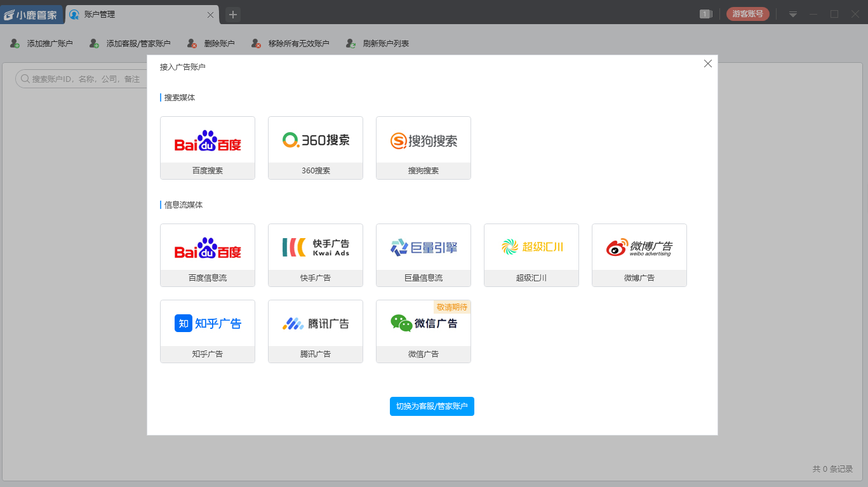Click the 刷新账户列表 toolbar label
The height and width of the screenshot is (487, 868).
coord(386,44)
